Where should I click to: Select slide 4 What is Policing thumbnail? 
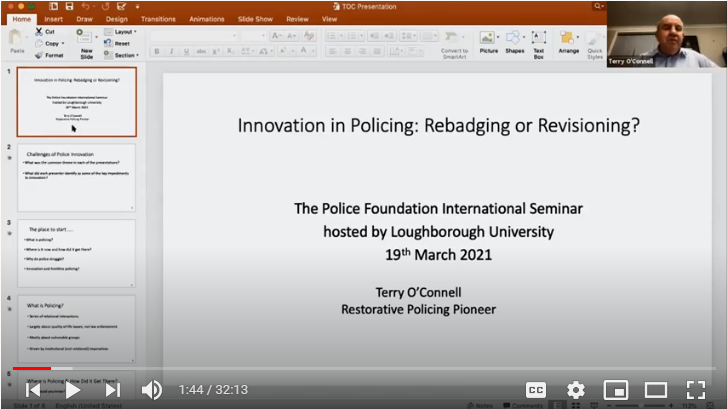pyautogui.click(x=77, y=329)
